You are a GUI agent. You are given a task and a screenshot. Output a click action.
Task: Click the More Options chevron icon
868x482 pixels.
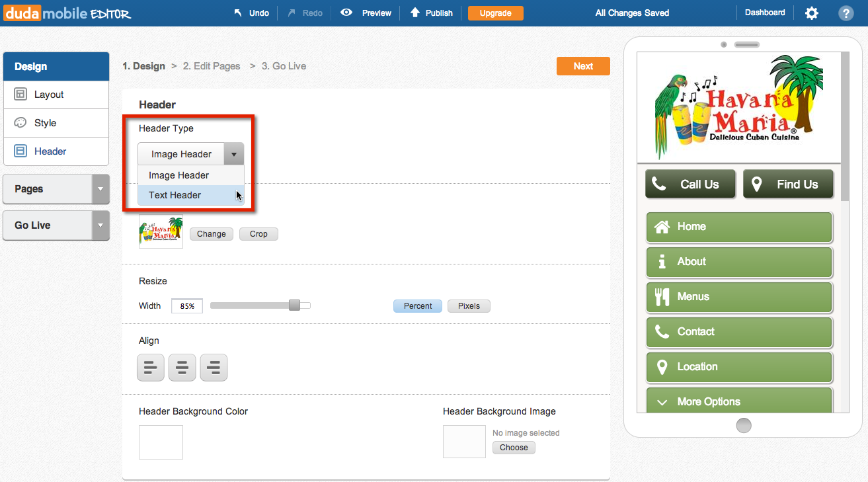[662, 401]
